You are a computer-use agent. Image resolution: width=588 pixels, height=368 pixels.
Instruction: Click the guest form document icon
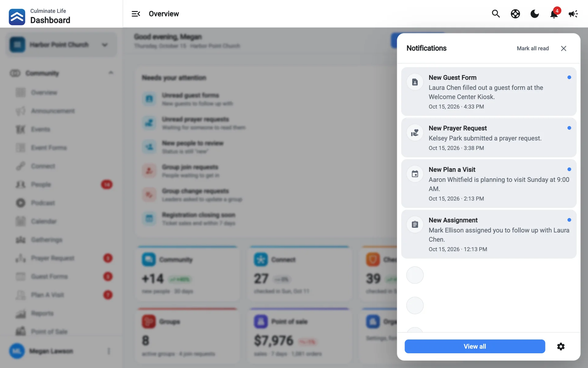tap(415, 82)
